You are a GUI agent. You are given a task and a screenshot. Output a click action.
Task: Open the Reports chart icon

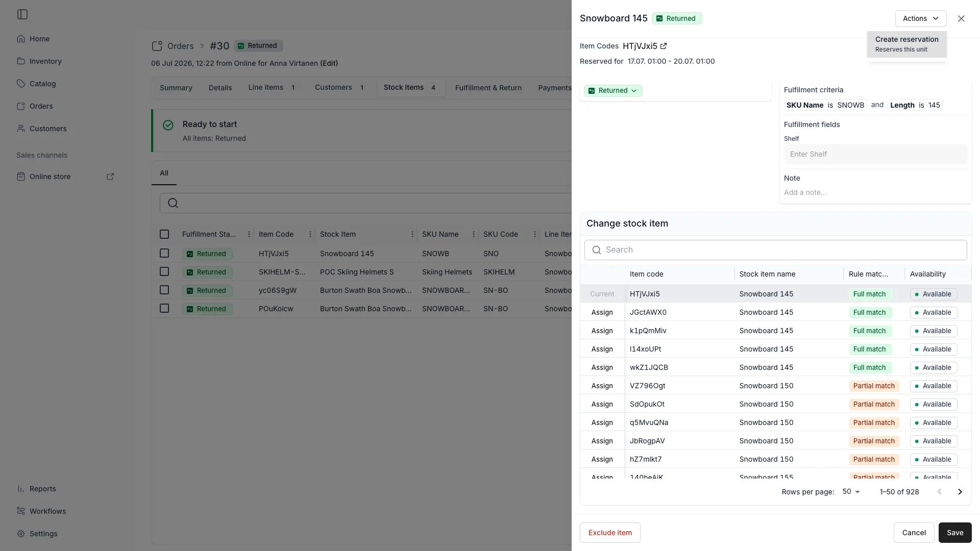pyautogui.click(x=21, y=489)
